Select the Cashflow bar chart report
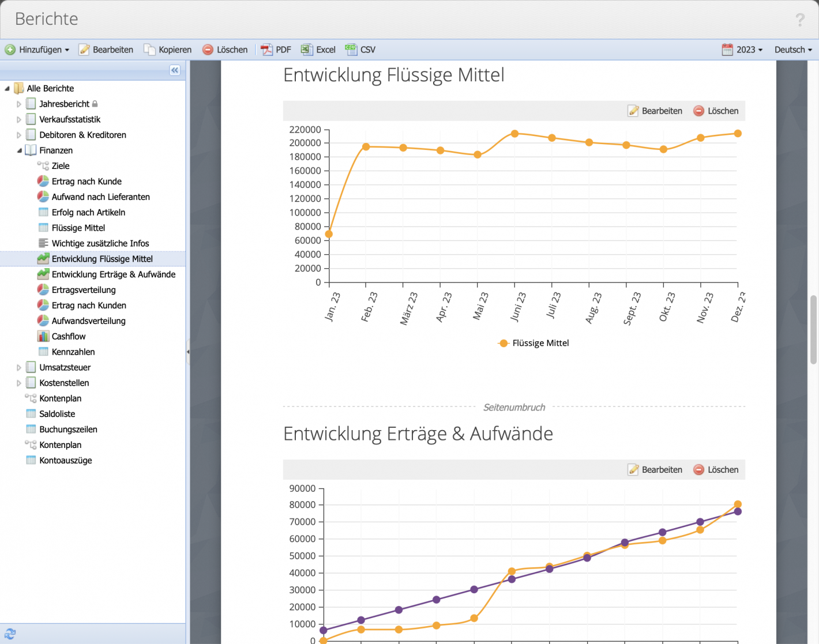 68,336
